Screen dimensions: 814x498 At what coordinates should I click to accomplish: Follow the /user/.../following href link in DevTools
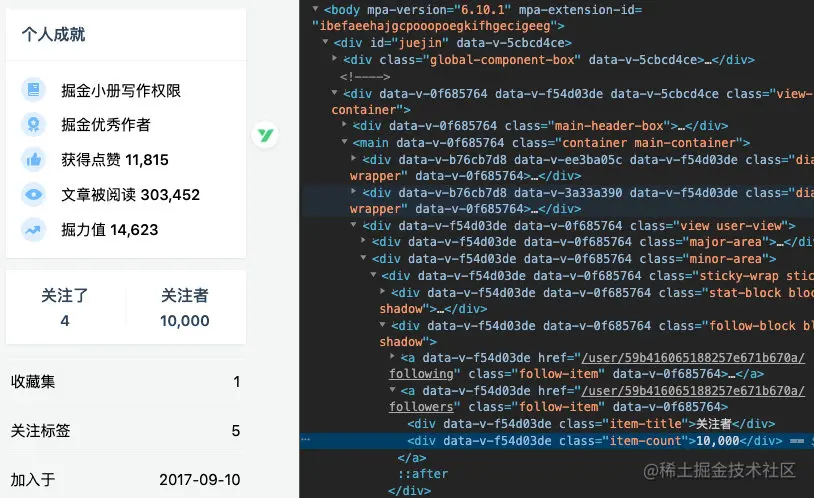[x=597, y=366]
